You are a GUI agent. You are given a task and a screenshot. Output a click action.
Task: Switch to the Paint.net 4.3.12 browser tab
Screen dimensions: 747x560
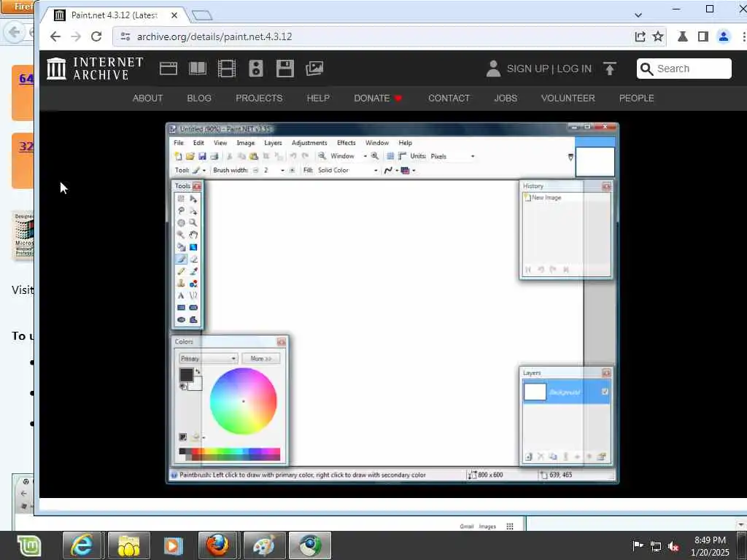(x=115, y=15)
